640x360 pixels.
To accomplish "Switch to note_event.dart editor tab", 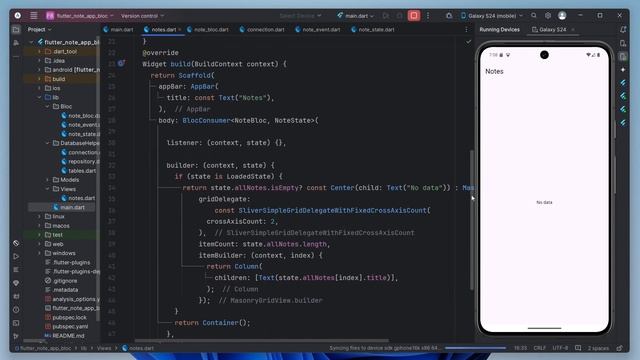I will pyautogui.click(x=318, y=29).
